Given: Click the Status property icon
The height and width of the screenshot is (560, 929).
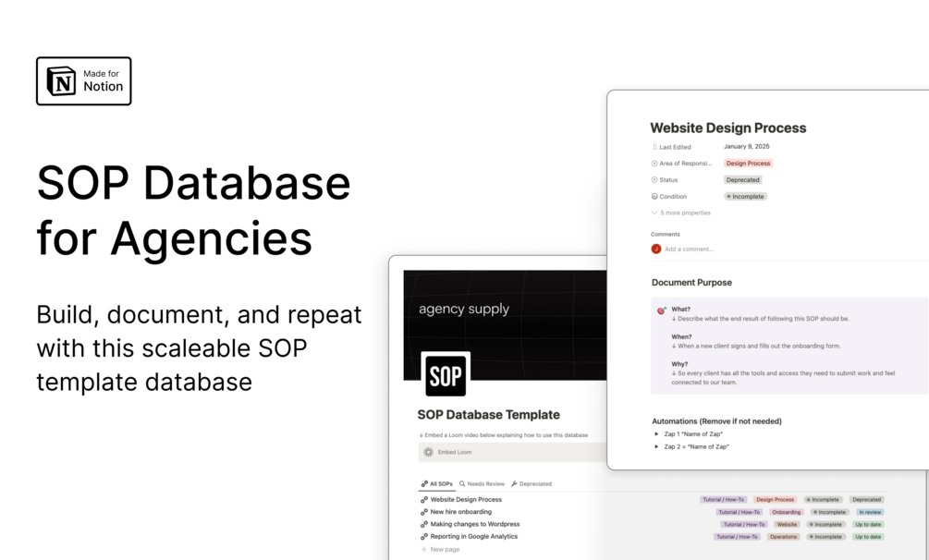Looking at the screenshot, I should point(654,180).
